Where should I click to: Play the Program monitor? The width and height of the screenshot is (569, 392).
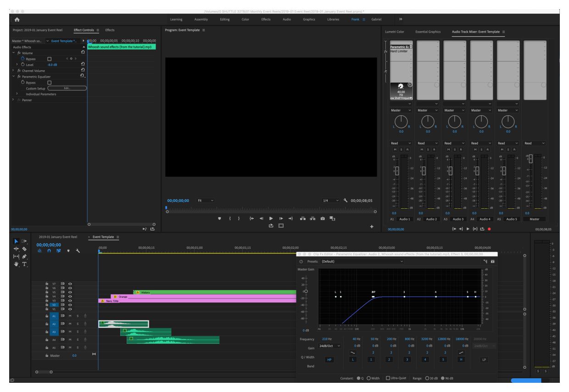click(x=271, y=218)
